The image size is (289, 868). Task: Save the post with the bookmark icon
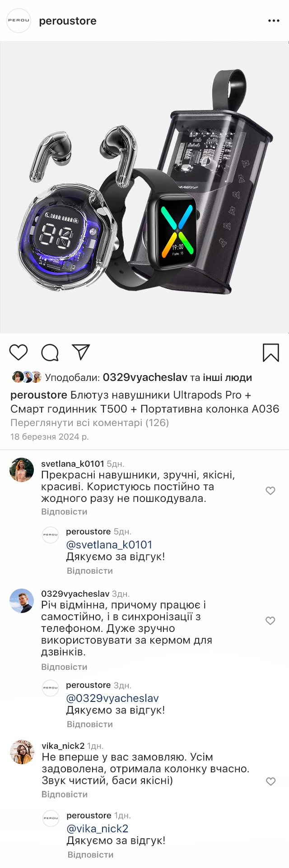point(271,353)
